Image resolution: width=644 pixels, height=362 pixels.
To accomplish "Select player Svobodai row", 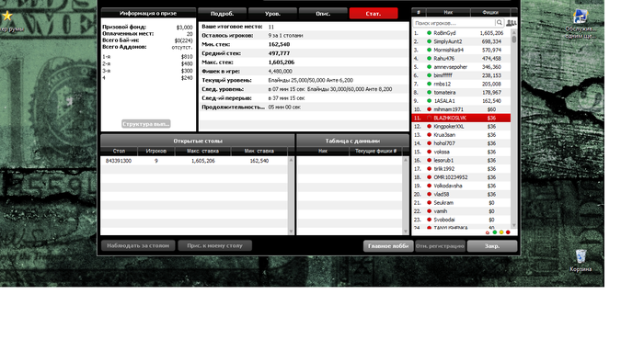I will 461,220.
